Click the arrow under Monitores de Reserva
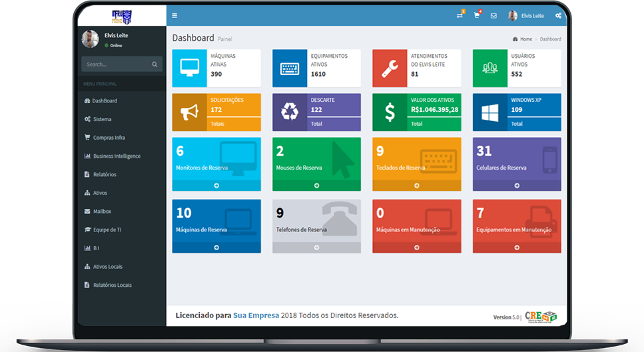644x352 pixels. [216, 186]
